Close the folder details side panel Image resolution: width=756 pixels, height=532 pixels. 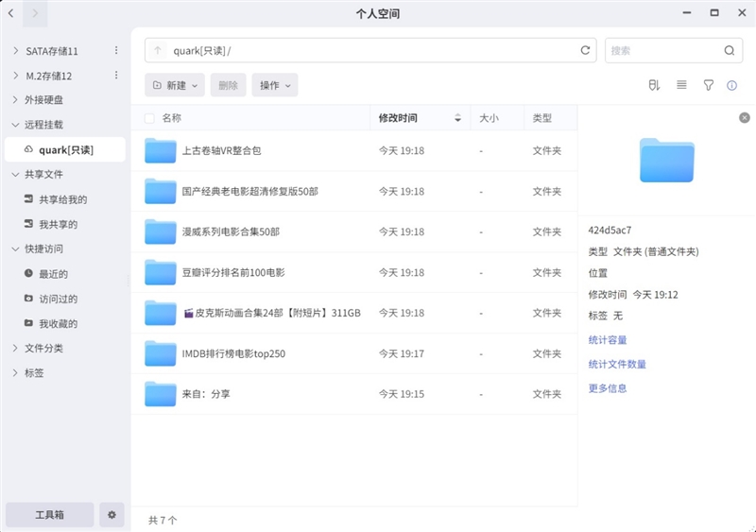[745, 118]
